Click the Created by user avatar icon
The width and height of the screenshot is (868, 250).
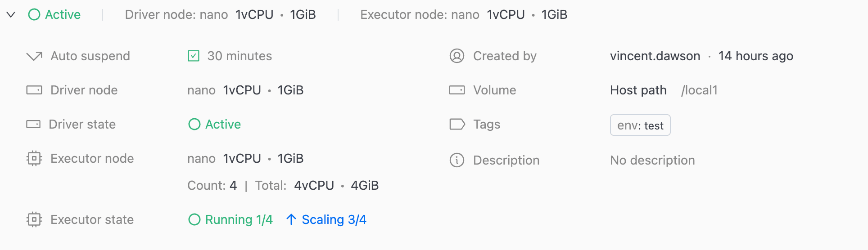(x=457, y=56)
